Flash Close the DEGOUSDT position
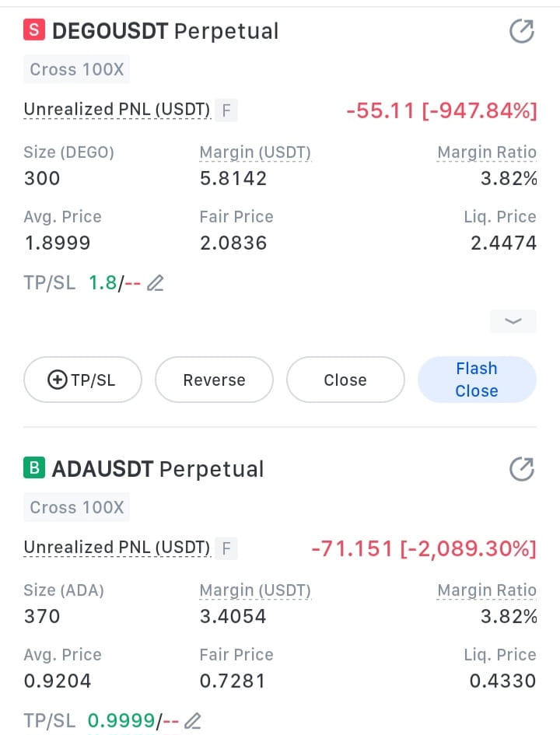This screenshot has height=735, width=560. coord(477,380)
